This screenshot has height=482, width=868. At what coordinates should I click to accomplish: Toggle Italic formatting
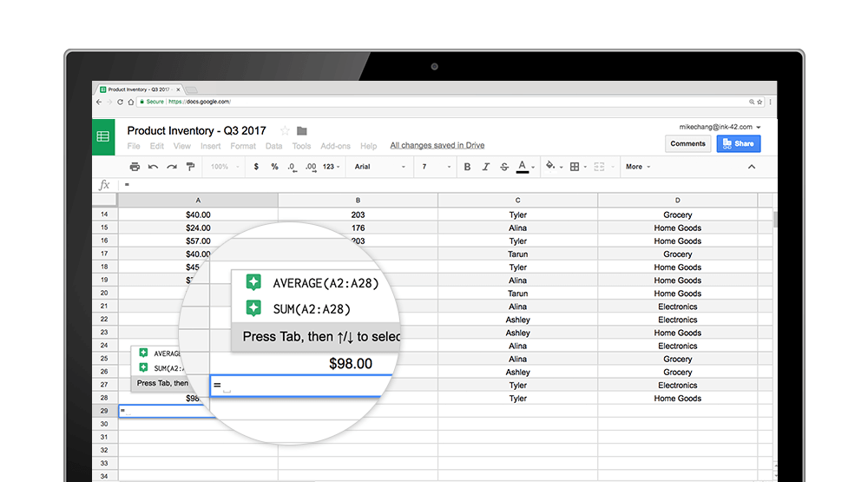tap(486, 167)
